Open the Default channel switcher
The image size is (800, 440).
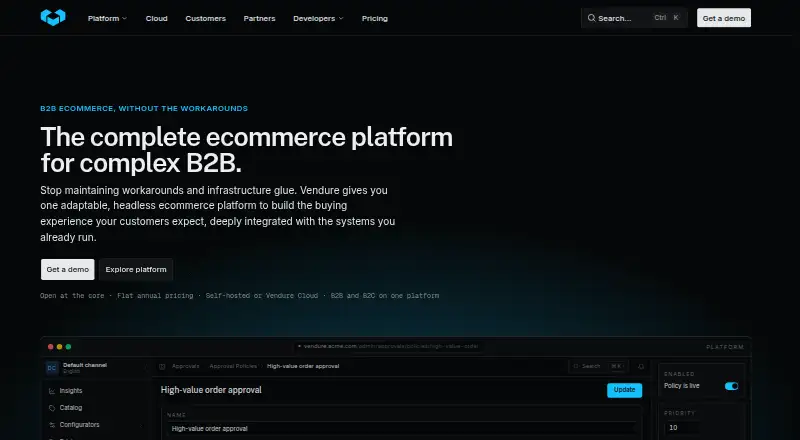tap(96, 368)
